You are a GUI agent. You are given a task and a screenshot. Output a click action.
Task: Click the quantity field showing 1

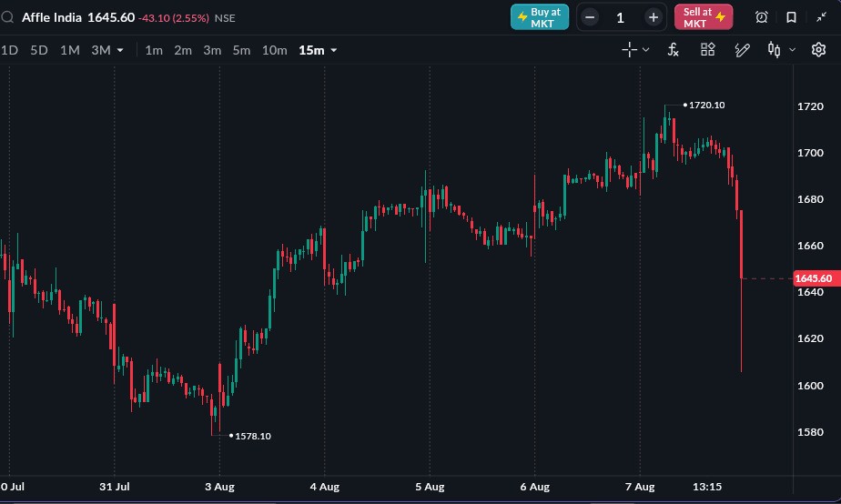pyautogui.click(x=621, y=18)
